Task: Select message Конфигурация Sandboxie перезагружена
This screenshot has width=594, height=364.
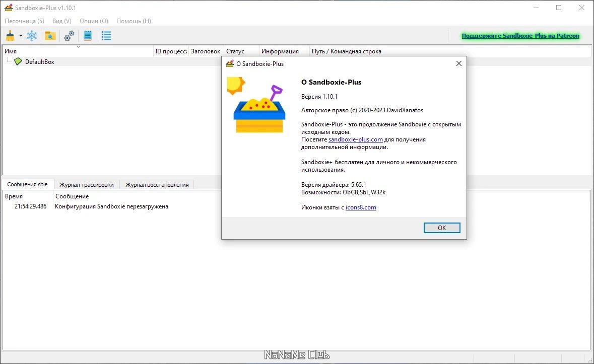Action: click(111, 206)
